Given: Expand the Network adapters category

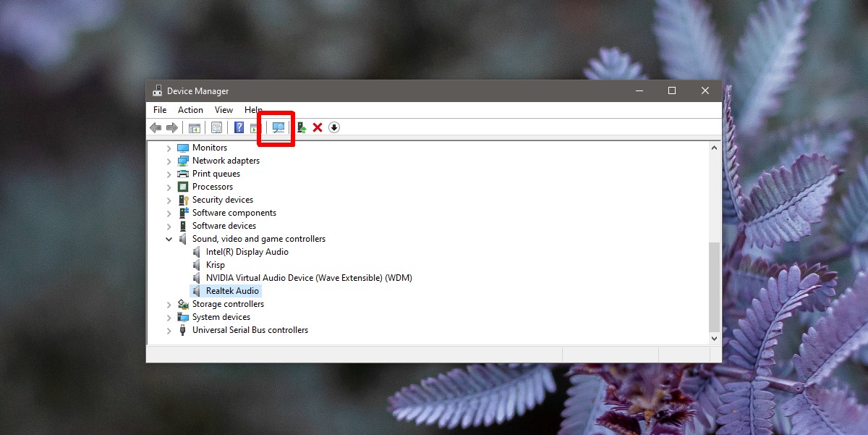Looking at the screenshot, I should click(169, 161).
